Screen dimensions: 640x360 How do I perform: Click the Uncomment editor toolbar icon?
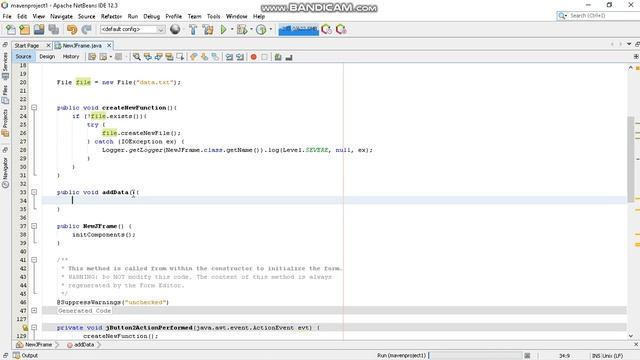[x=289, y=57]
